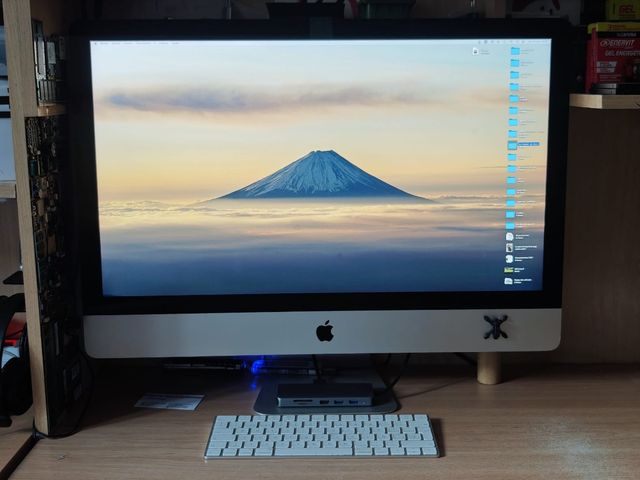Select the highlighted folder on the desktop
Viewport: 640px width, 480px height.
pos(512,144)
